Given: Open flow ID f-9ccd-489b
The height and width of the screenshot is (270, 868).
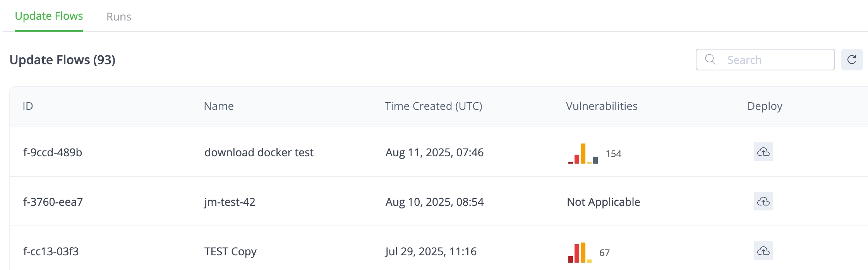Looking at the screenshot, I should pos(53,152).
